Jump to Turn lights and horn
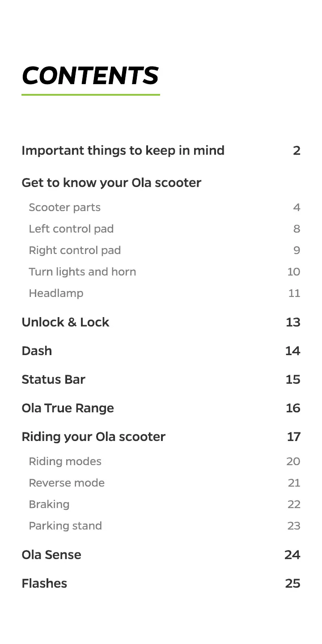Screen dimensions: 322x644 [82, 272]
